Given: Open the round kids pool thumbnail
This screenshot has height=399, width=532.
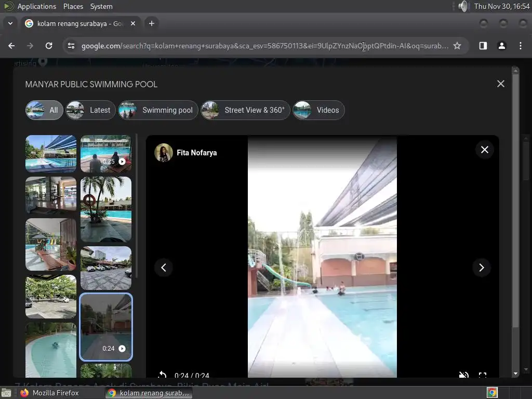Looking at the screenshot, I should (x=51, y=350).
